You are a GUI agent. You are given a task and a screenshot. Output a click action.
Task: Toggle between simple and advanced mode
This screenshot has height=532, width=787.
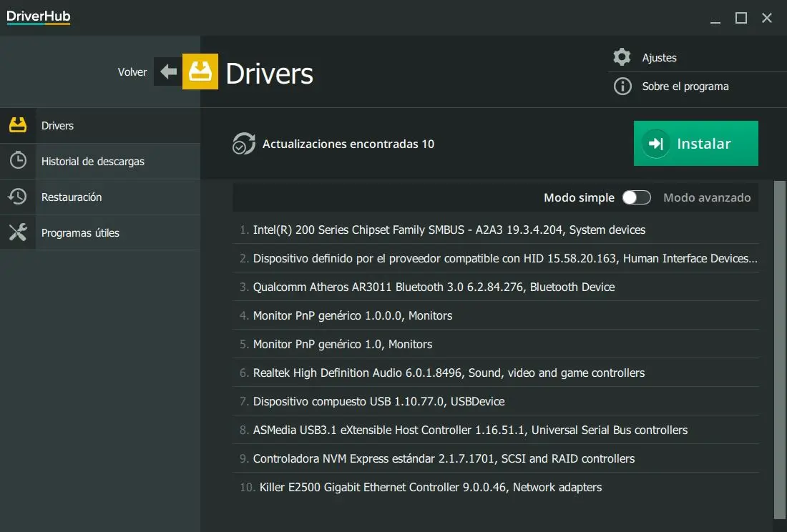pos(636,197)
